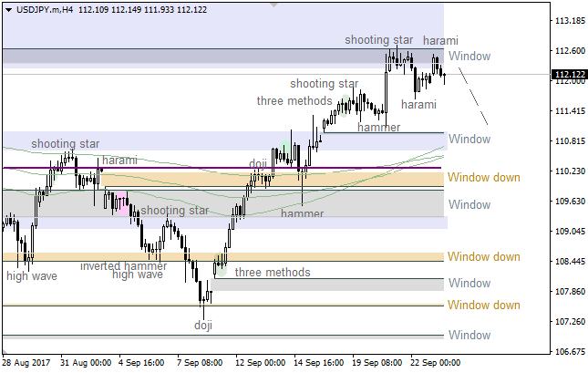The image size is (588, 373).
Task: Click the 'inverted hammer' pattern label
Action: coord(123,266)
